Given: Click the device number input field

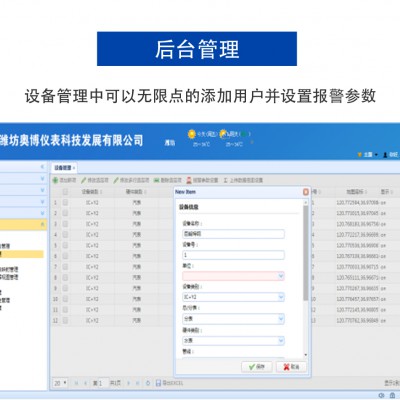Looking at the screenshot, I should (x=233, y=255).
